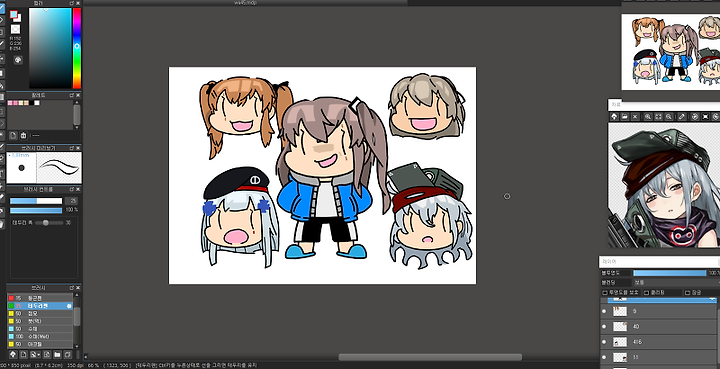Select the Hand tool in left toolbar
The width and height of the screenshot is (720, 369).
(x=2, y=224)
